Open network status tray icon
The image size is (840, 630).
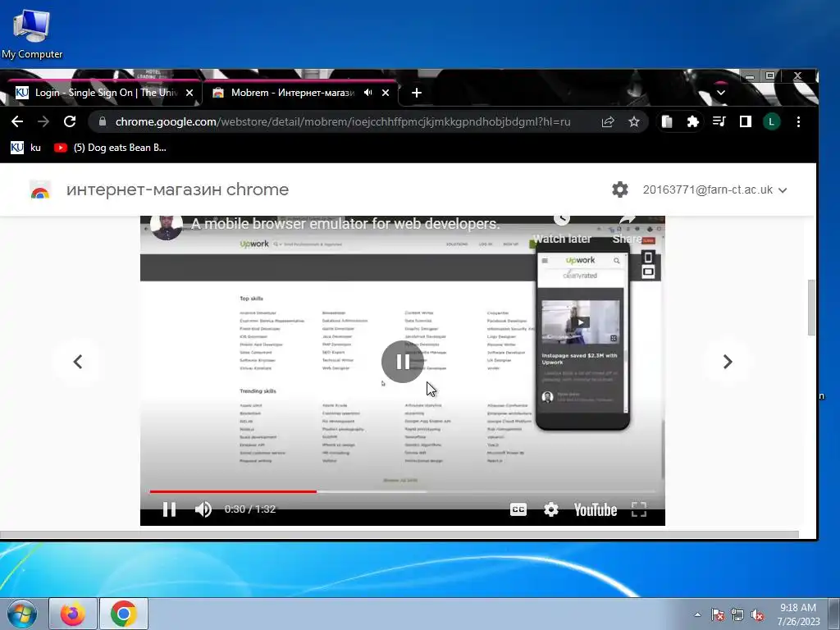[x=737, y=614]
